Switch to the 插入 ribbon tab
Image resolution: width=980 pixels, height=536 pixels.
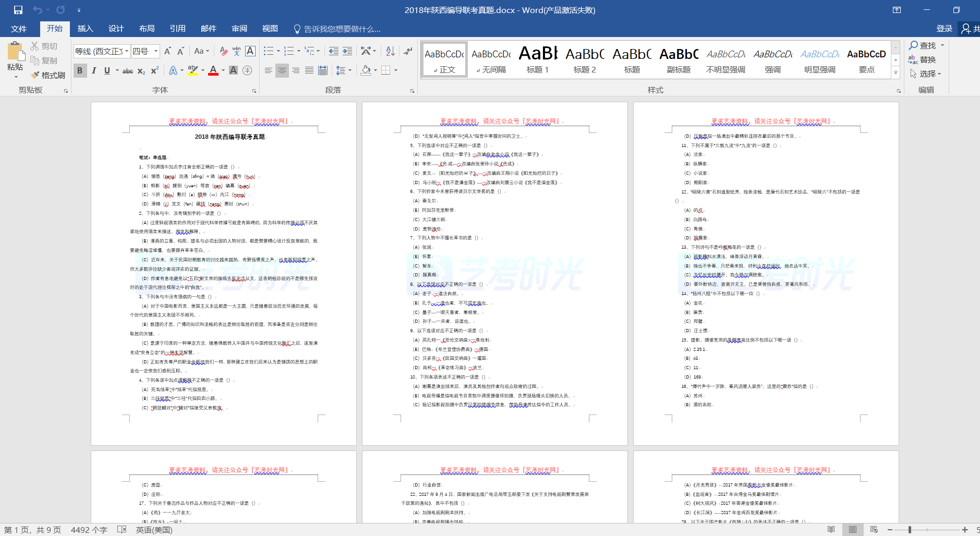pyautogui.click(x=85, y=29)
